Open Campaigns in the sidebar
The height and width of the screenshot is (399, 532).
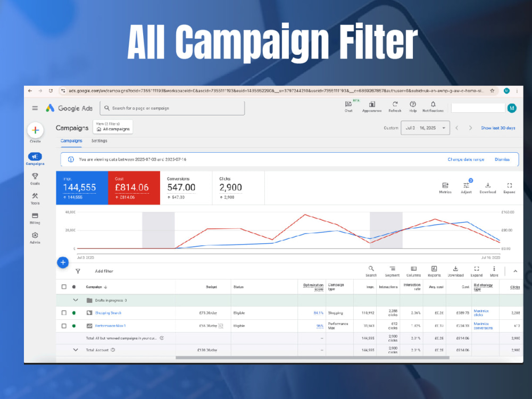(35, 159)
